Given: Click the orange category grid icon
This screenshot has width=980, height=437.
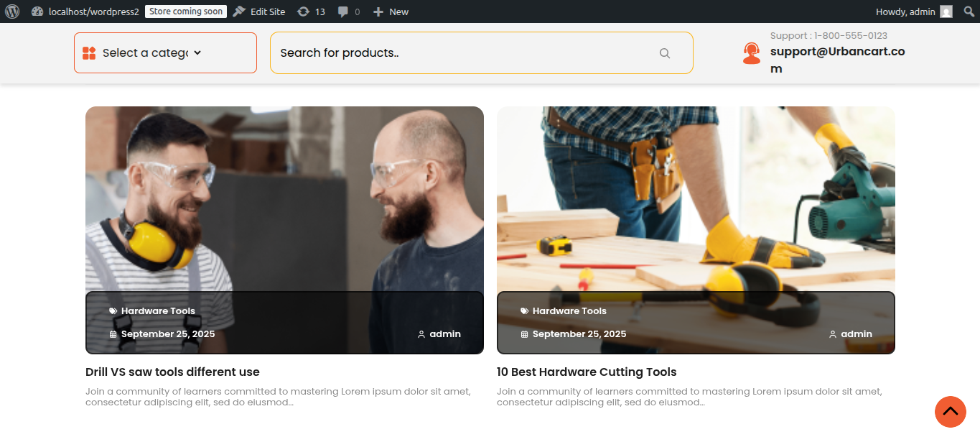Looking at the screenshot, I should pyautogui.click(x=89, y=53).
